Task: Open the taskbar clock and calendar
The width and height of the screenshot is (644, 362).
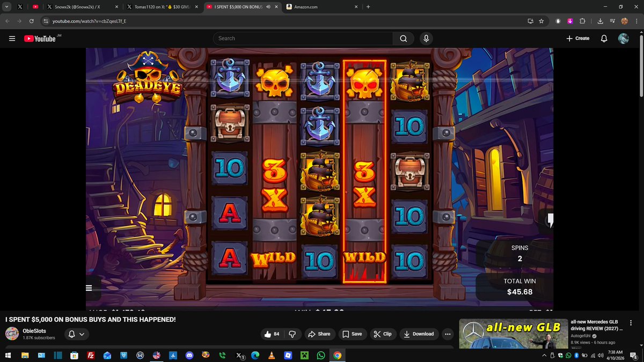Action: (x=615, y=355)
